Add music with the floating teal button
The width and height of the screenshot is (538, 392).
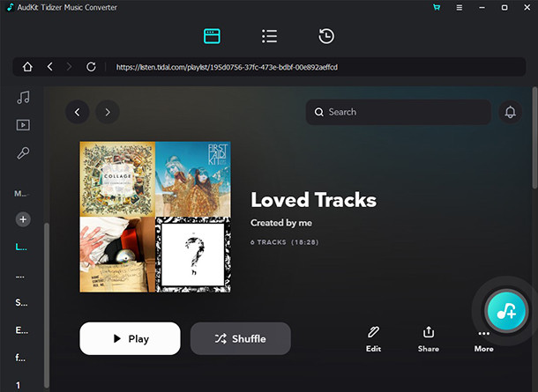tap(506, 311)
